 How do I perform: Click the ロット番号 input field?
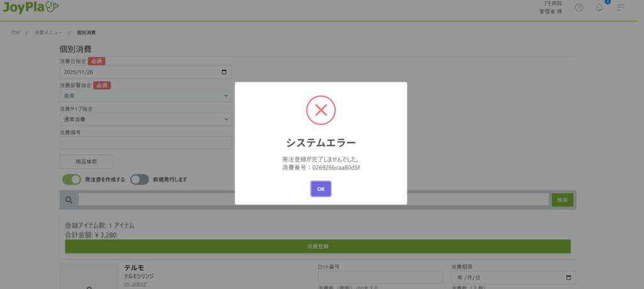click(380, 278)
